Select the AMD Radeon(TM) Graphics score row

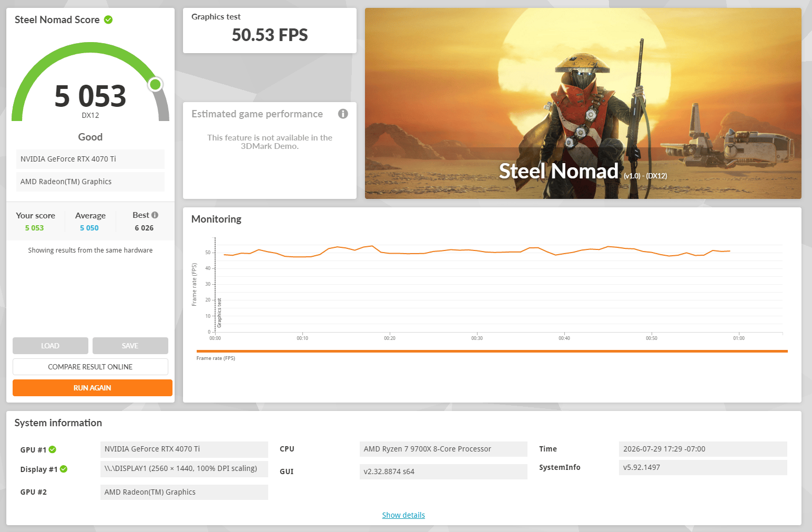[x=90, y=182]
